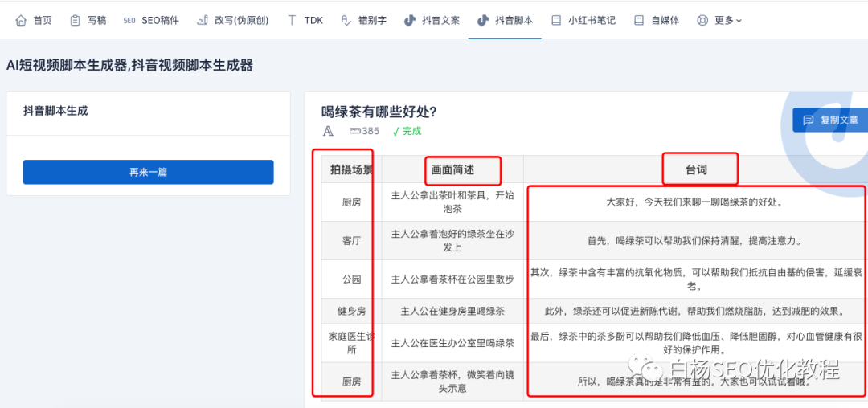Click the 复制文章 button

click(x=830, y=120)
